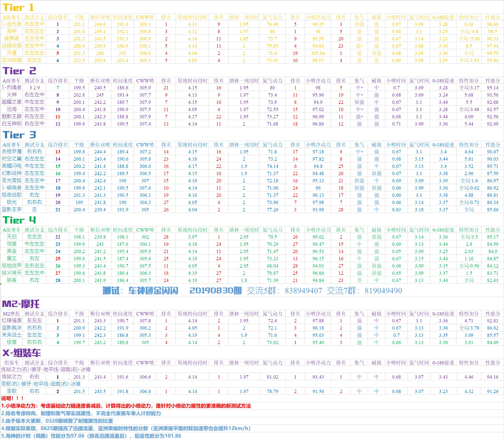Click the 81.02 nitro power for 炼狱之力

pos(272,377)
